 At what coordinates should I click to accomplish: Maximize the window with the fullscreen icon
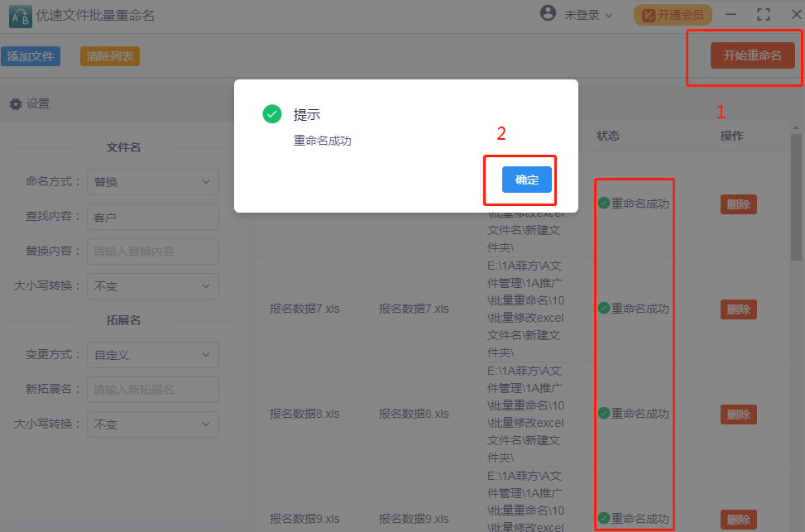tap(764, 15)
